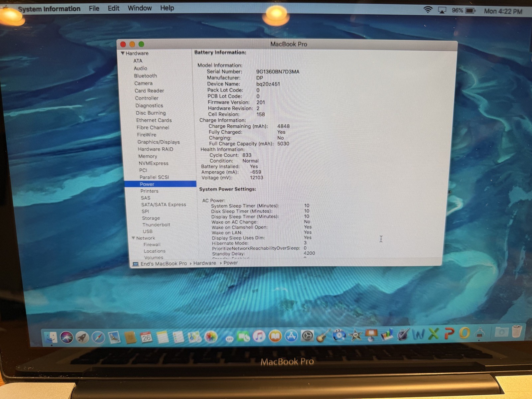Viewport: 532px width, 399px height.
Task: Open System Preferences gear icon in Dock
Action: coord(307,336)
